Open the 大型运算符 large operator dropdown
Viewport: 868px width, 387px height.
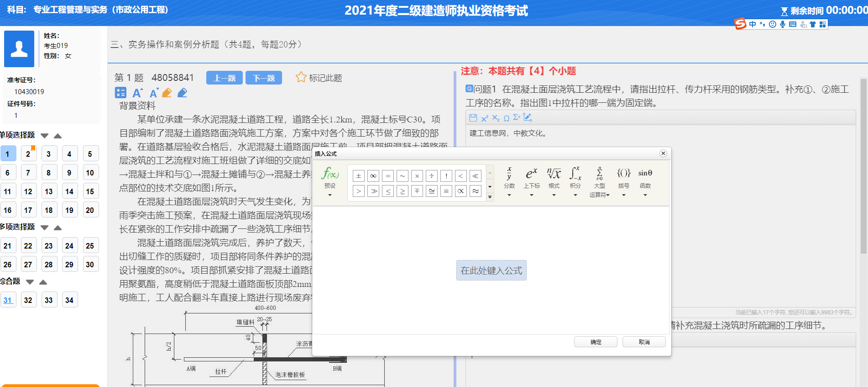(x=600, y=182)
